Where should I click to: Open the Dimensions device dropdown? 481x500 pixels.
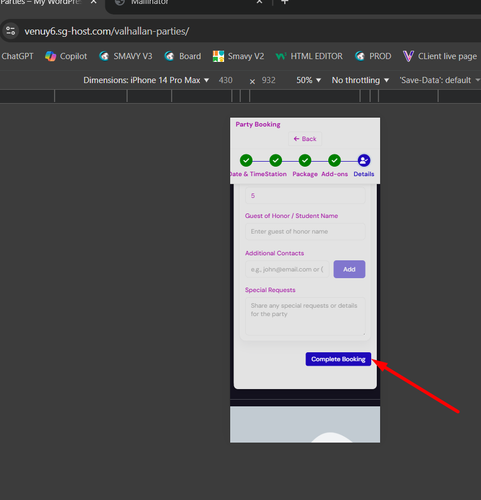click(146, 80)
